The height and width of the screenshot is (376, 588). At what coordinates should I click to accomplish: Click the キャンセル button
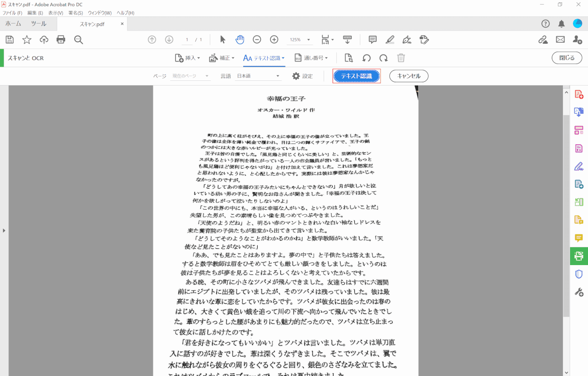coord(409,76)
